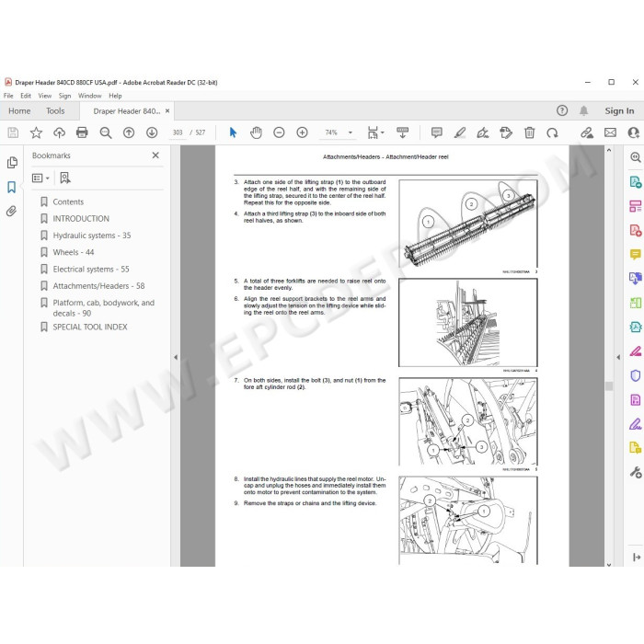Close the Draper Header document tab
644x644 pixels.
[x=167, y=111]
